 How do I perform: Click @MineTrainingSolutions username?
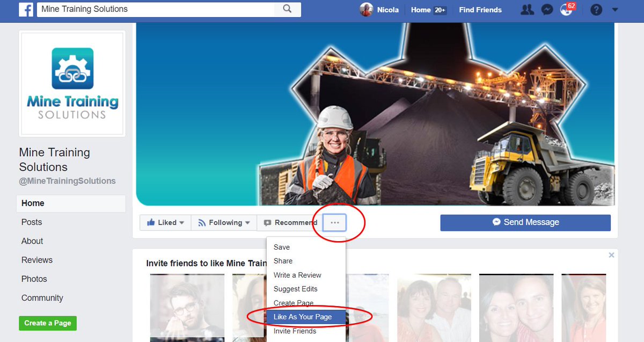coord(67,181)
